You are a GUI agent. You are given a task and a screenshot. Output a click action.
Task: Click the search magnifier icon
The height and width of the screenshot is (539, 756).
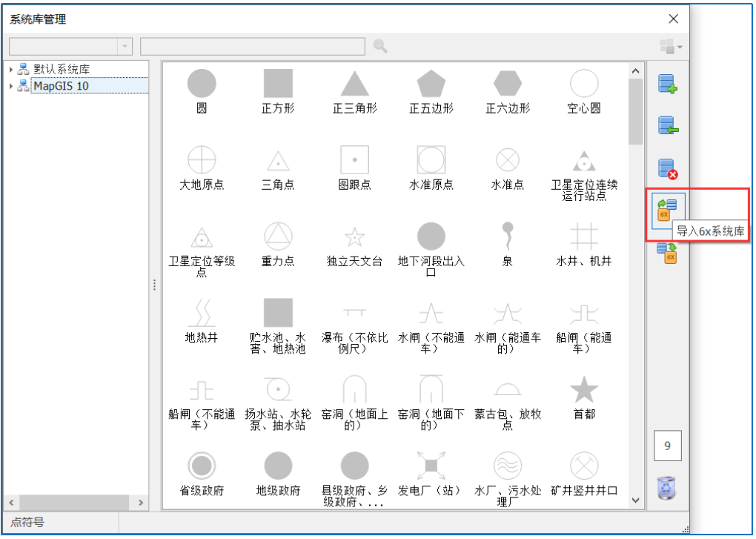tap(380, 46)
